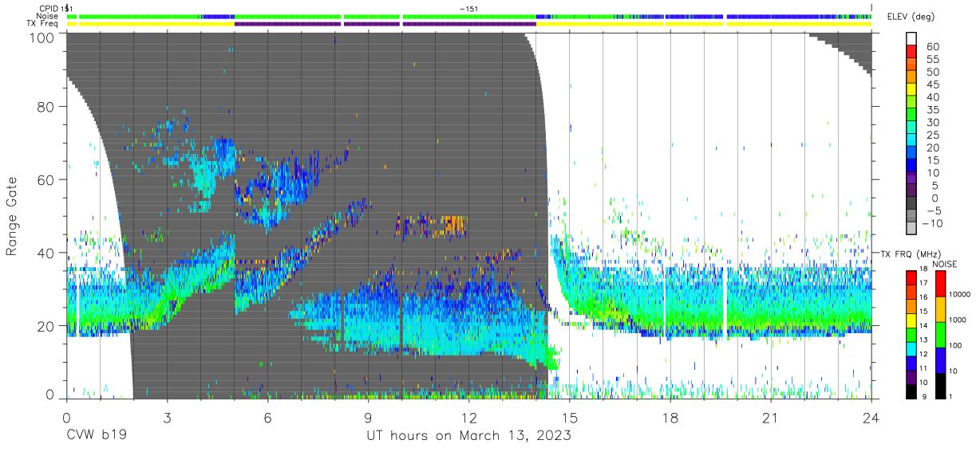980x452 pixels.
Task: Click the '45' tick on ELEV color bar
Action: click(x=932, y=85)
